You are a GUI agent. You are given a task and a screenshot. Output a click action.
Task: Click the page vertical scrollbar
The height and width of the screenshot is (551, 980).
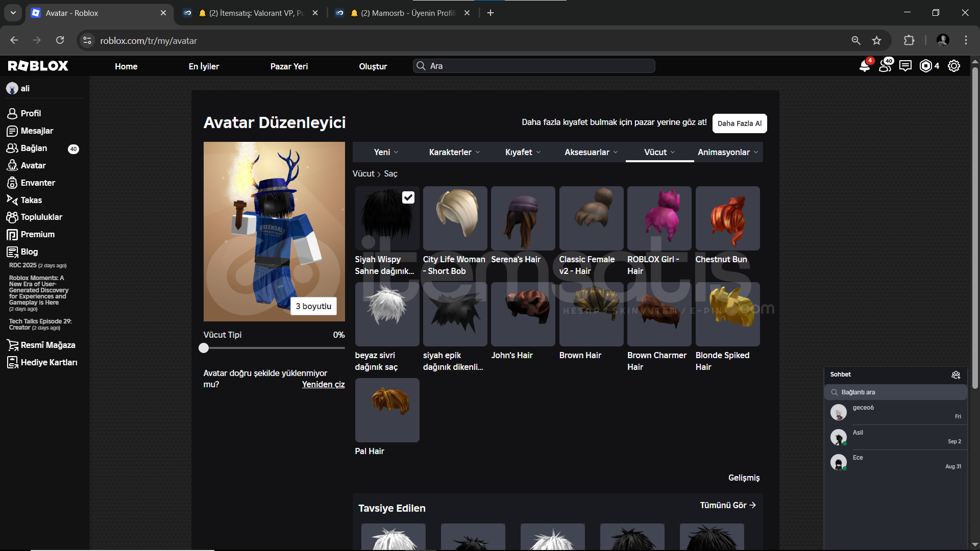click(x=975, y=228)
